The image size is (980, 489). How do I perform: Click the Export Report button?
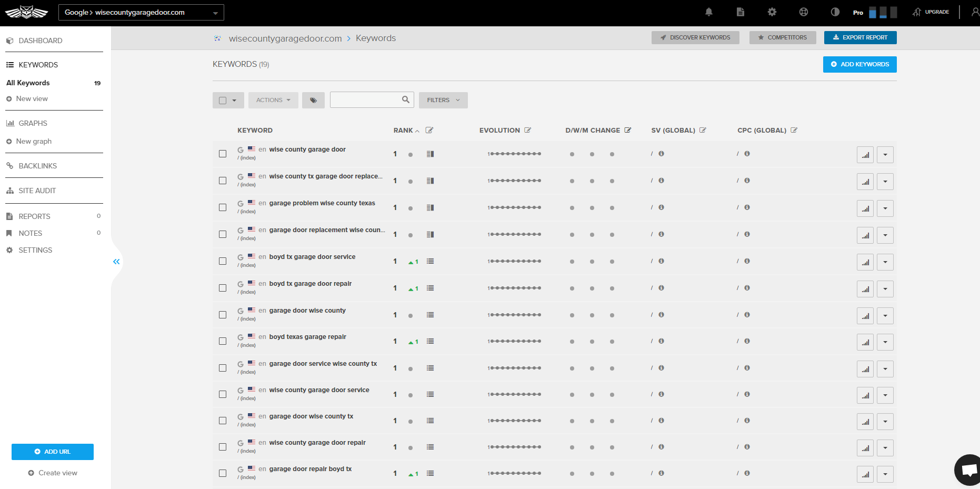(x=860, y=37)
